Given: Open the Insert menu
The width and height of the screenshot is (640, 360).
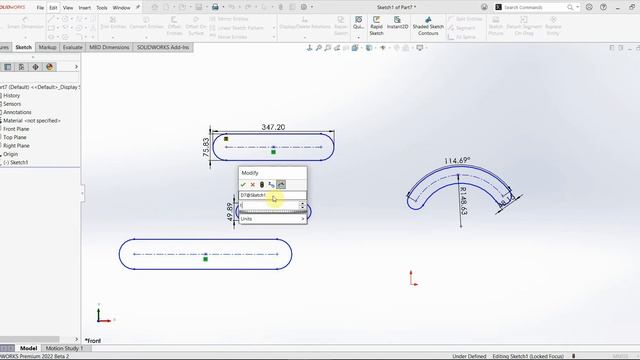Looking at the screenshot, I should coord(84,7).
